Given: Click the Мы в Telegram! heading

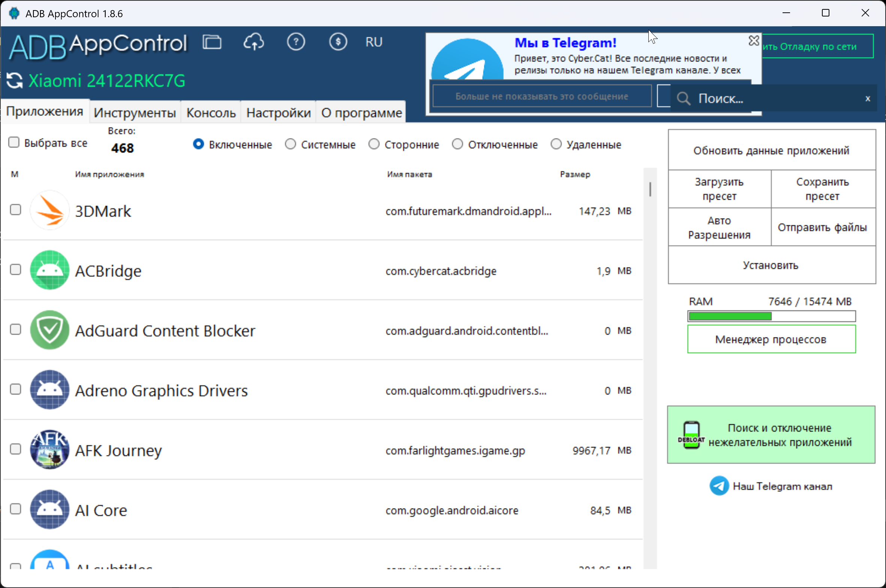Looking at the screenshot, I should point(565,43).
